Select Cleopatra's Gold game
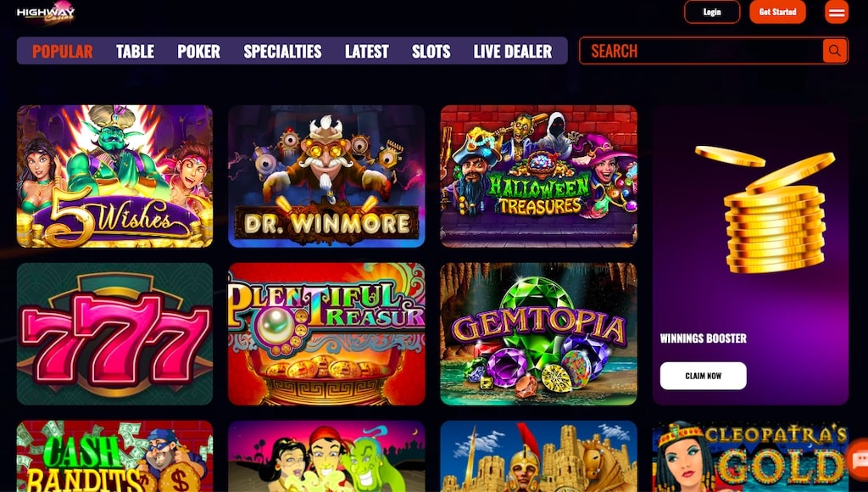The height and width of the screenshot is (492, 868). (x=751, y=456)
